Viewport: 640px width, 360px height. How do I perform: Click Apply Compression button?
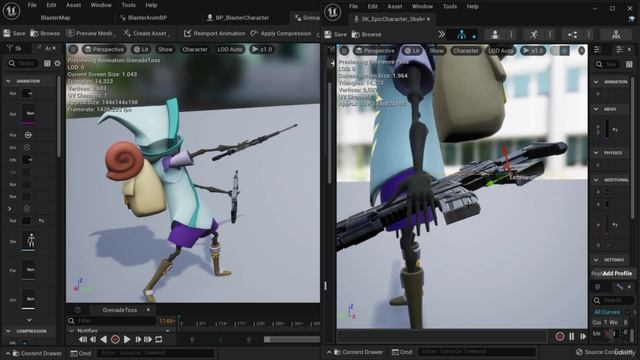[x=281, y=33]
